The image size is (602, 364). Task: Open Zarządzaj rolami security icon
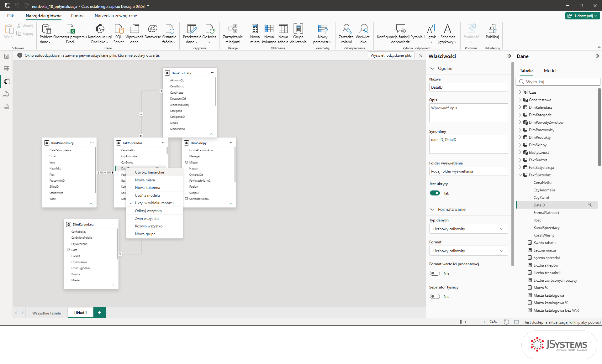(346, 29)
